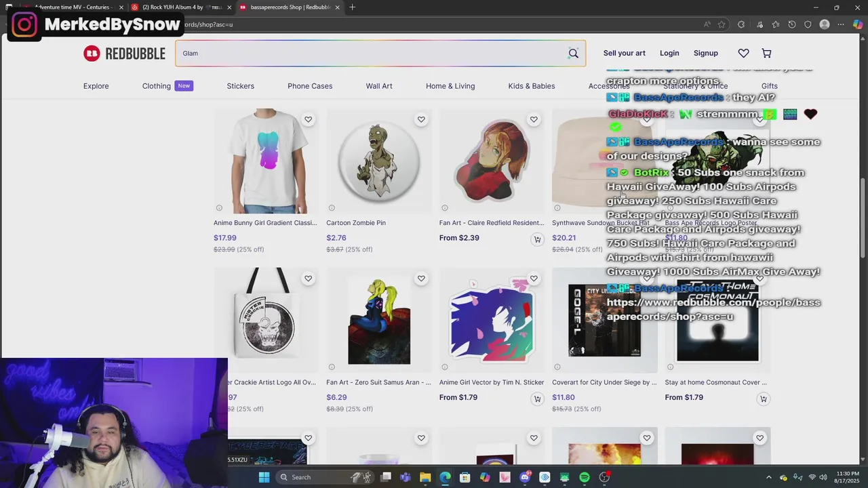Click the search magnifier icon in Redbubble search

(573, 54)
